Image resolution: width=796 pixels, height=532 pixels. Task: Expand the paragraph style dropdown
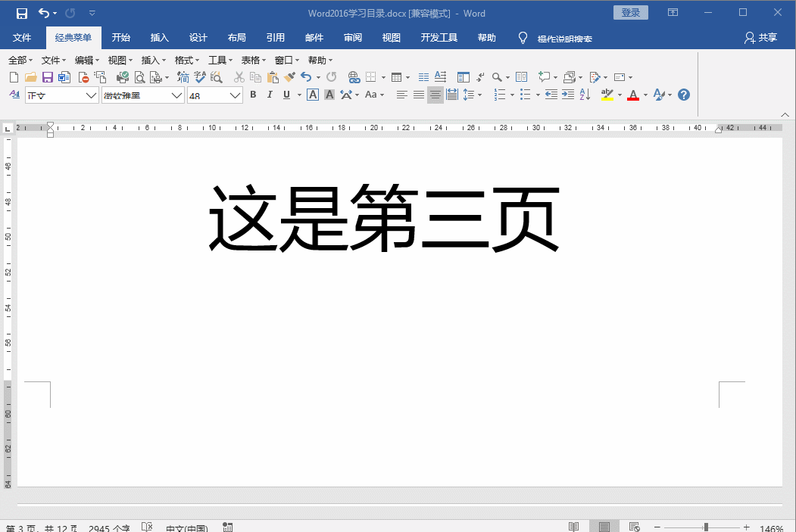(x=91, y=95)
